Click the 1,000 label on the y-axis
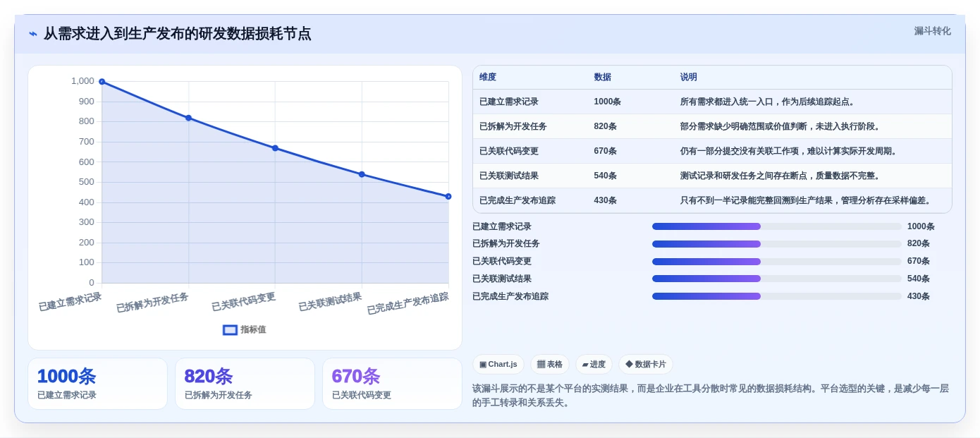The width and height of the screenshot is (980, 438). point(82,81)
